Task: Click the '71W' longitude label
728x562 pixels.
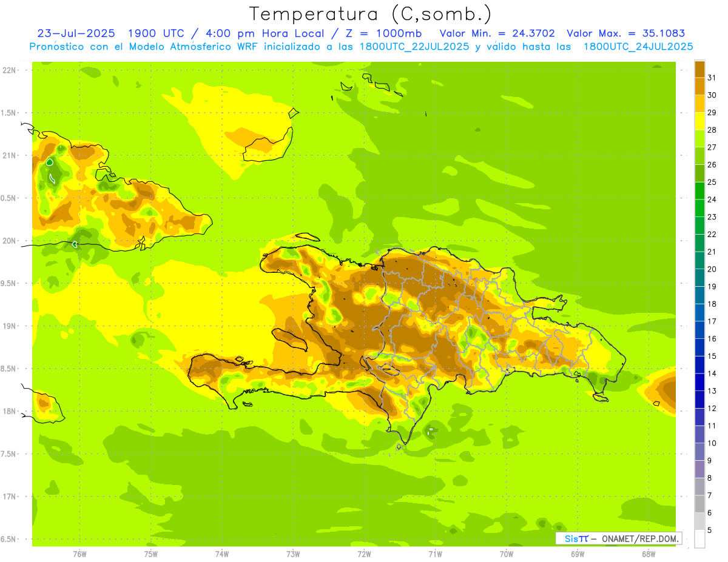Action: click(x=435, y=554)
